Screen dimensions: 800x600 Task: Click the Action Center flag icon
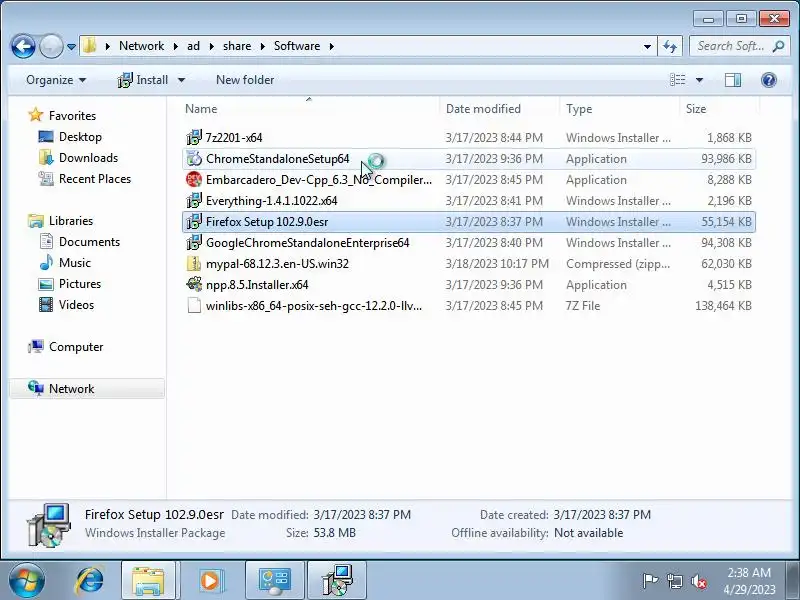click(x=649, y=581)
